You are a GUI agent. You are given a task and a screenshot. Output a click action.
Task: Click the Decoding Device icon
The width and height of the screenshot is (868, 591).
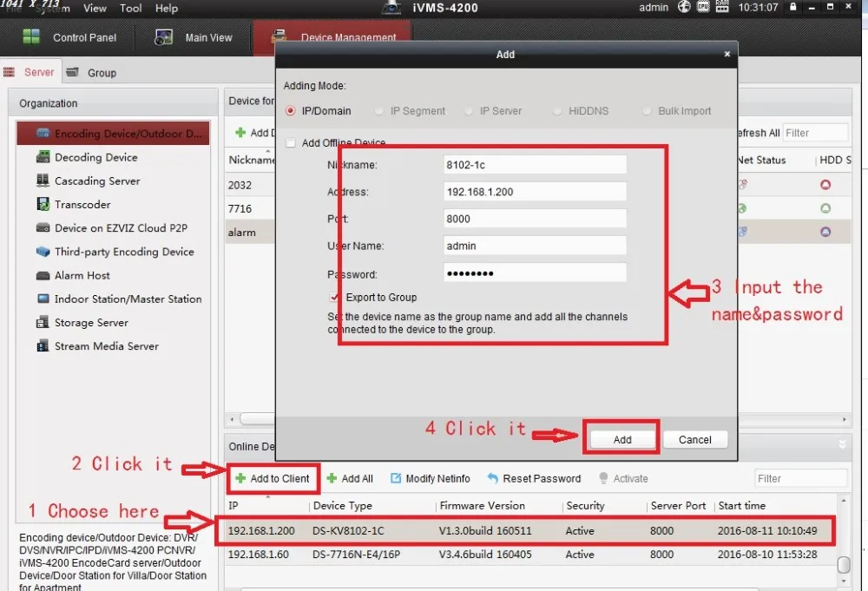point(43,156)
